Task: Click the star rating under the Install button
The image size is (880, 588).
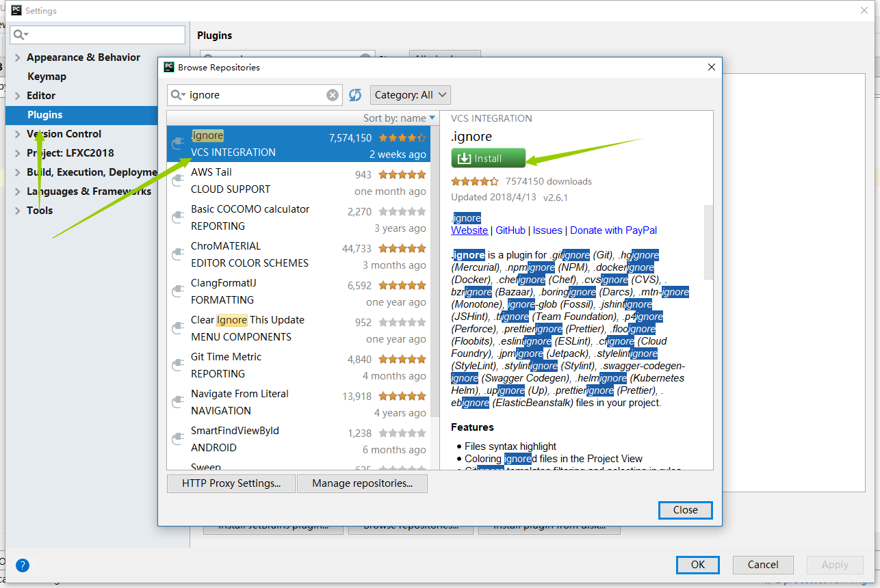Action: (x=475, y=181)
